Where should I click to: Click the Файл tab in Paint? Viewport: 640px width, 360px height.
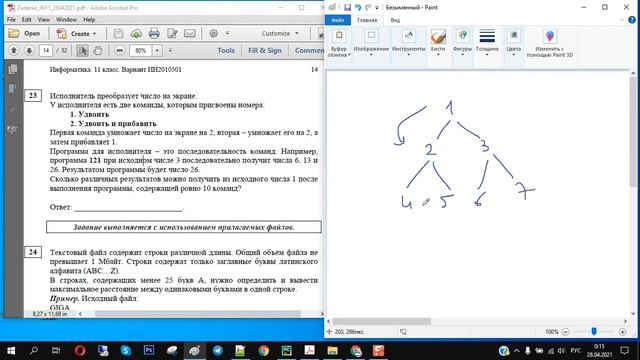[x=338, y=20]
